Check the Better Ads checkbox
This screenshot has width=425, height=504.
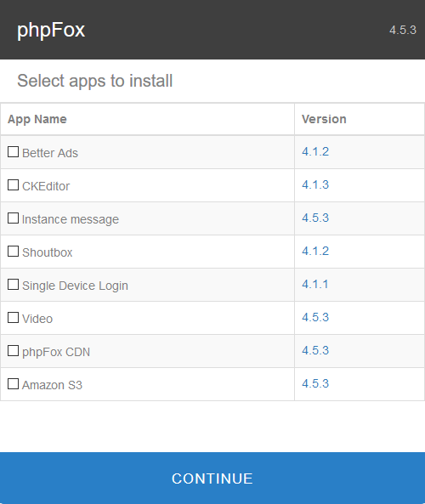coord(13,152)
